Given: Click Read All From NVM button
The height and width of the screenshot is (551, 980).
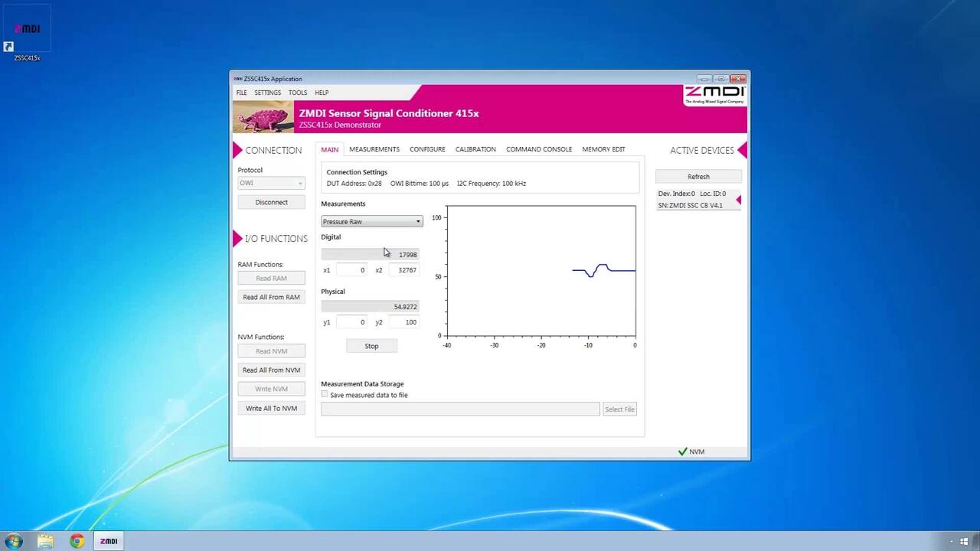Looking at the screenshot, I should tap(271, 370).
